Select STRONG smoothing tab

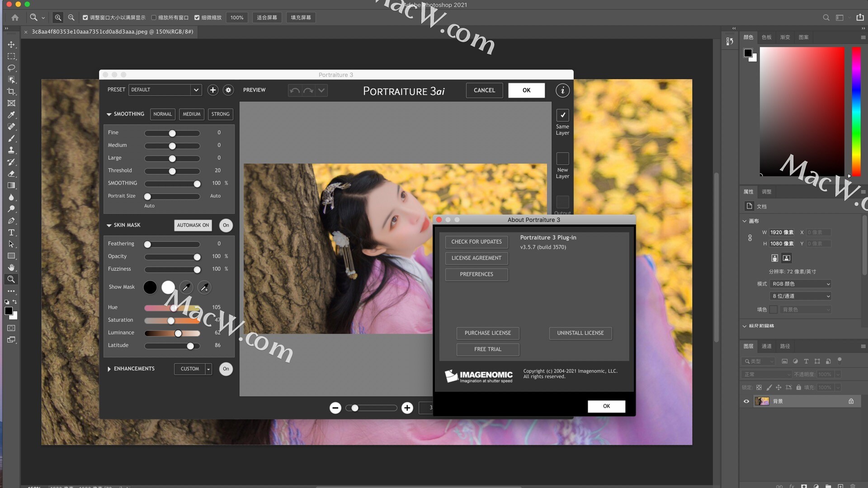(220, 114)
